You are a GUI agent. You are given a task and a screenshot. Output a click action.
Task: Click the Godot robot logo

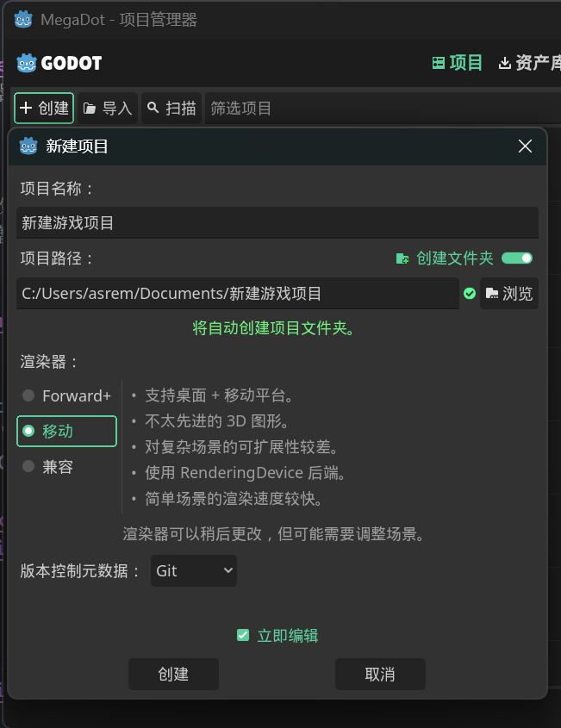25,63
